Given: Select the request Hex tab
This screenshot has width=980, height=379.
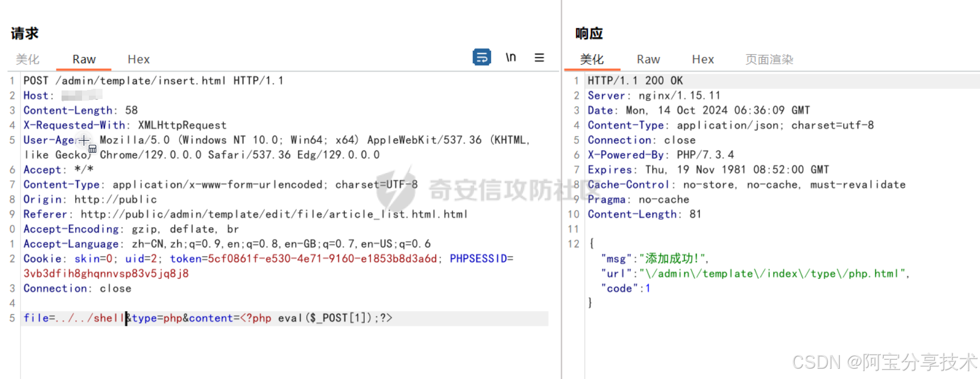Looking at the screenshot, I should tap(138, 59).
